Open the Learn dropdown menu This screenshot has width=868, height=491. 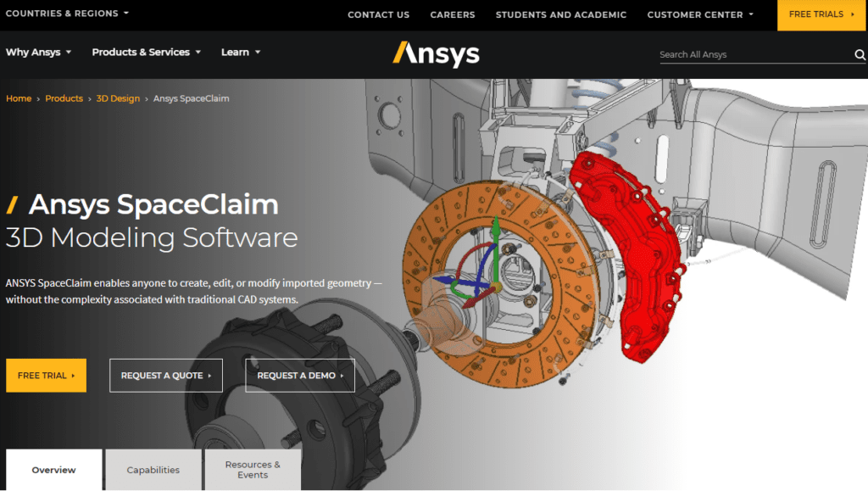(x=241, y=53)
